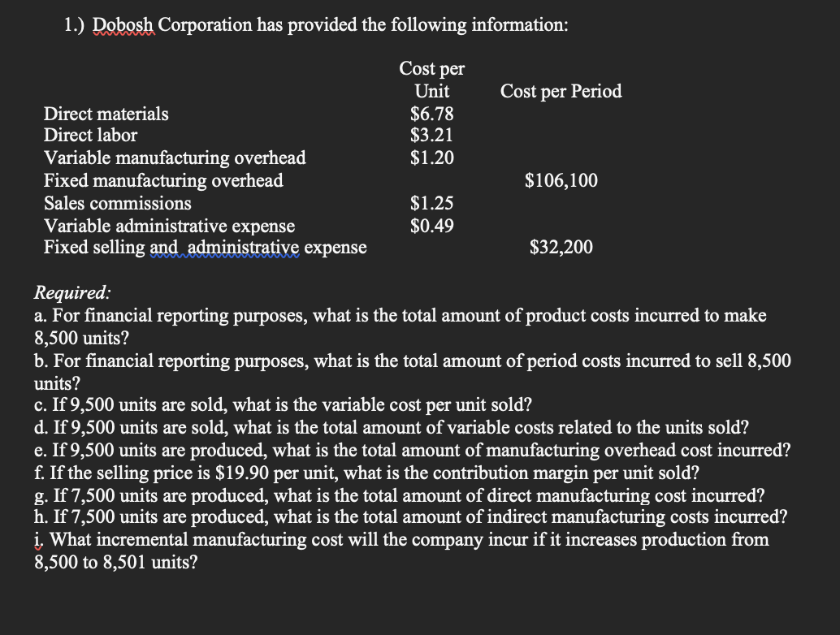This screenshot has width=840, height=635.
Task: Click the Direct labor row label
Action: point(90,135)
